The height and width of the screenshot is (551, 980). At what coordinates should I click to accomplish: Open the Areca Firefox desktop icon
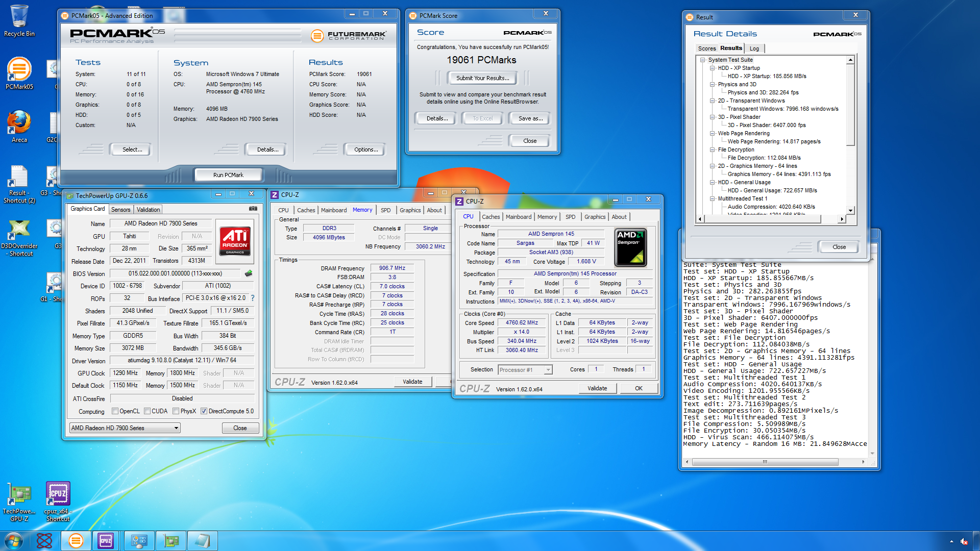[x=19, y=126]
